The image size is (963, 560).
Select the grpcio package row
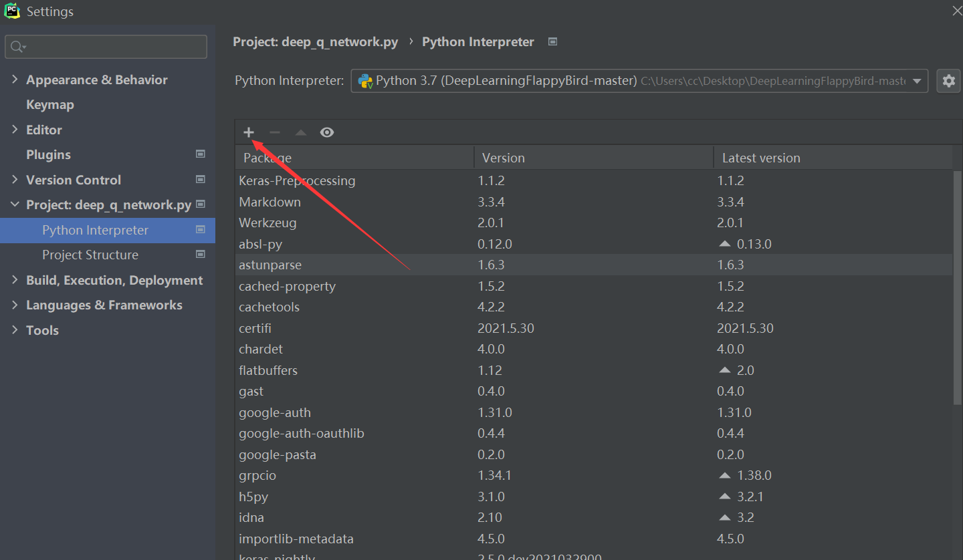[x=594, y=475]
